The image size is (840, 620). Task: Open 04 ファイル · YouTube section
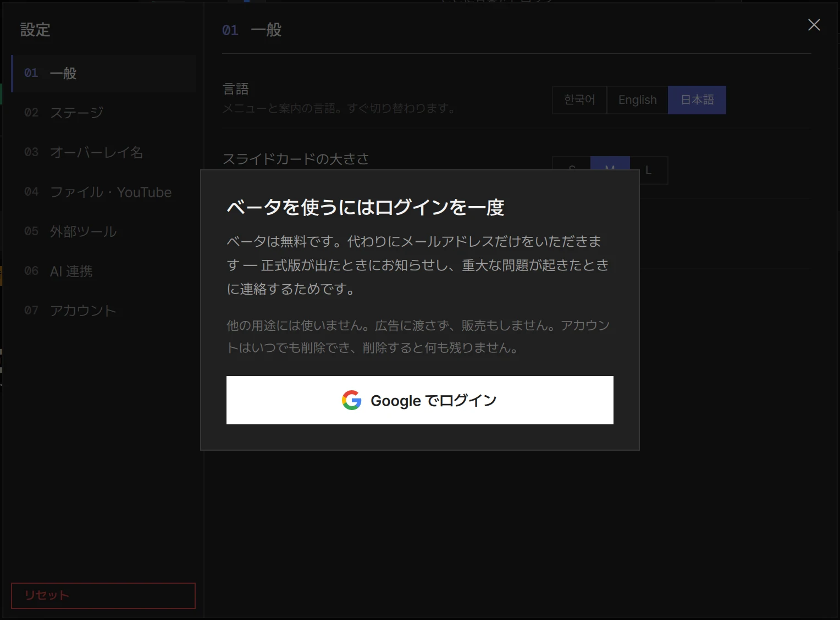(x=103, y=192)
